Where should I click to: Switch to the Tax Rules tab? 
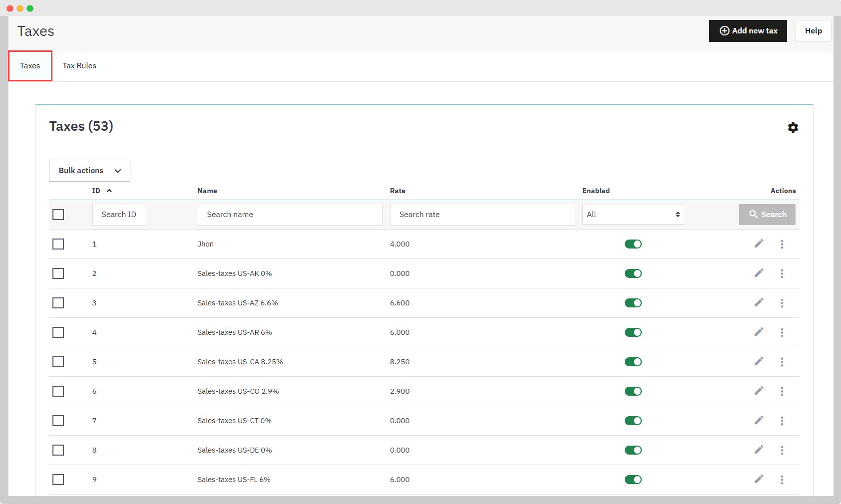[x=79, y=66]
